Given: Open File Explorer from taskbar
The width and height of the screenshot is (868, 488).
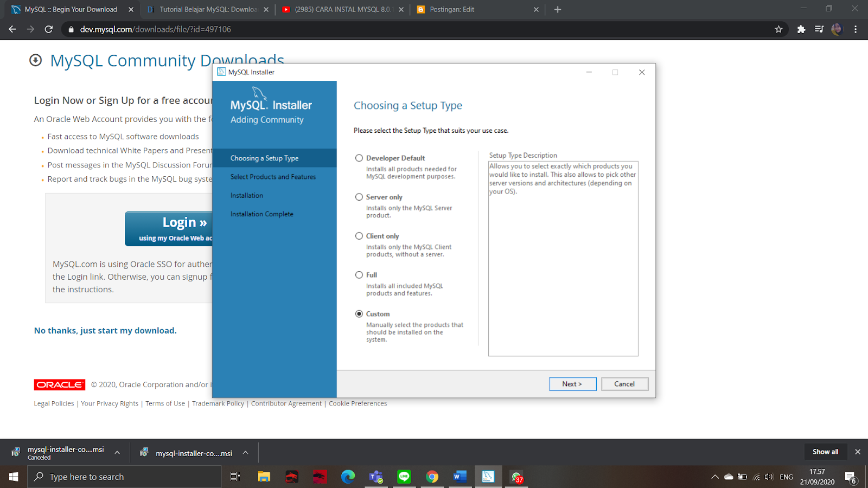Looking at the screenshot, I should [264, 477].
